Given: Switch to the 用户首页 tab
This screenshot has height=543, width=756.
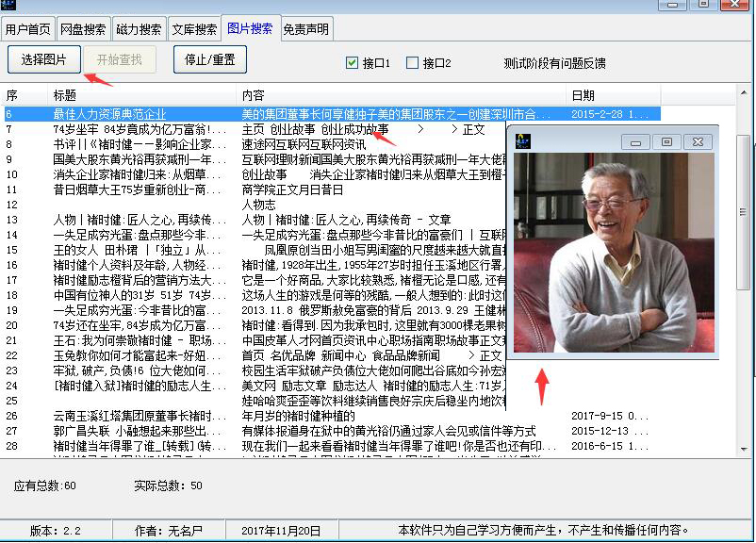Looking at the screenshot, I should [30, 28].
